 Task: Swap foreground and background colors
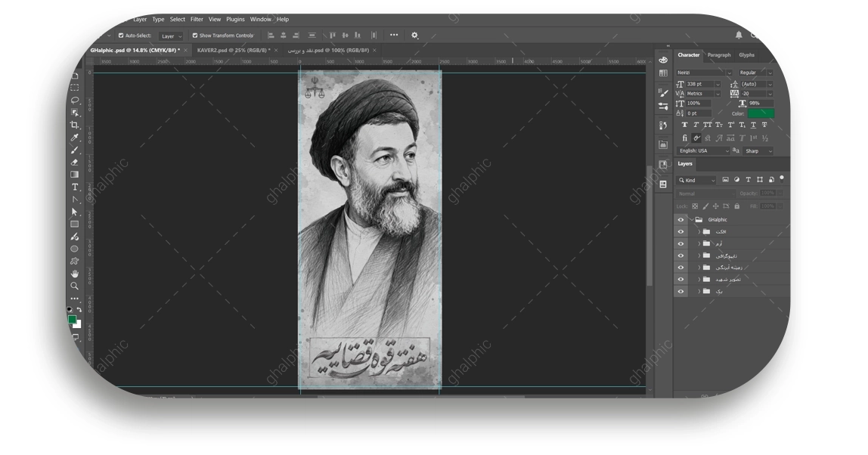click(x=79, y=309)
